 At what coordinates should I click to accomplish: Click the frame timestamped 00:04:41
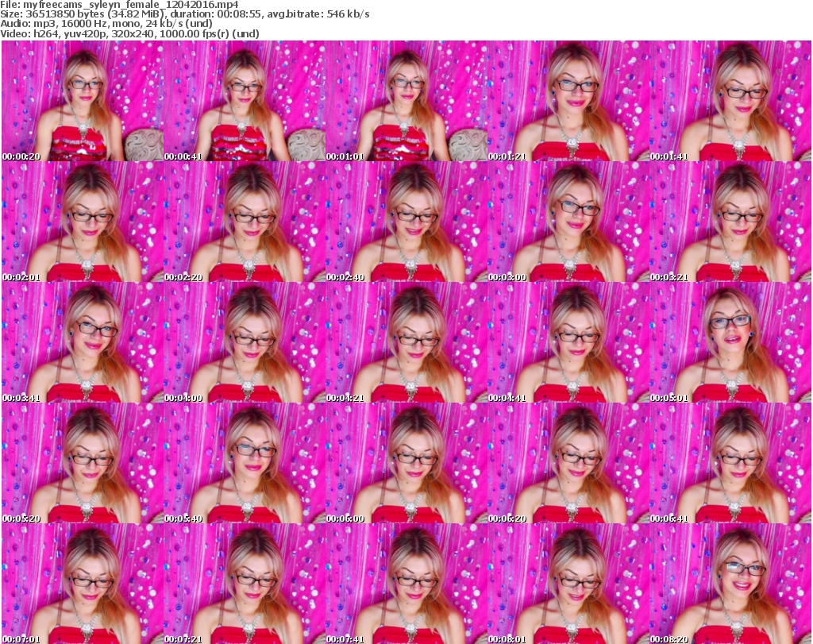click(x=568, y=343)
